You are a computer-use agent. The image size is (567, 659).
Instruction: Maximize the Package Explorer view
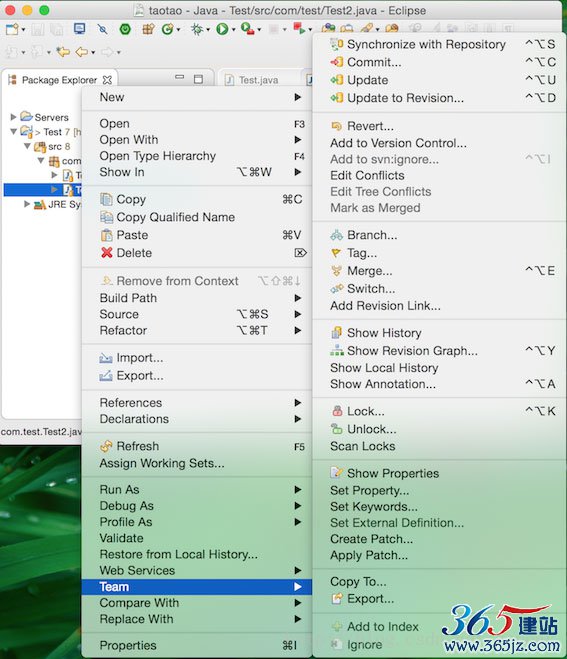198,79
